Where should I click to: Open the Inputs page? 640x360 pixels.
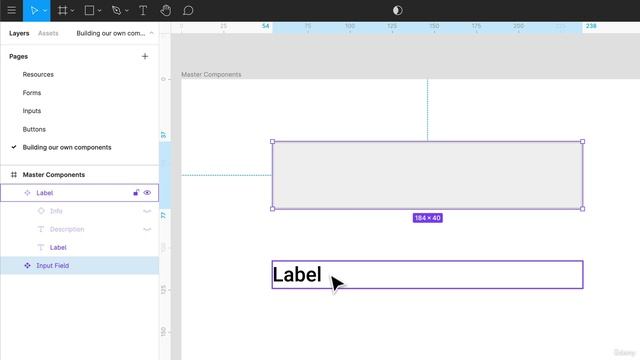(32, 111)
